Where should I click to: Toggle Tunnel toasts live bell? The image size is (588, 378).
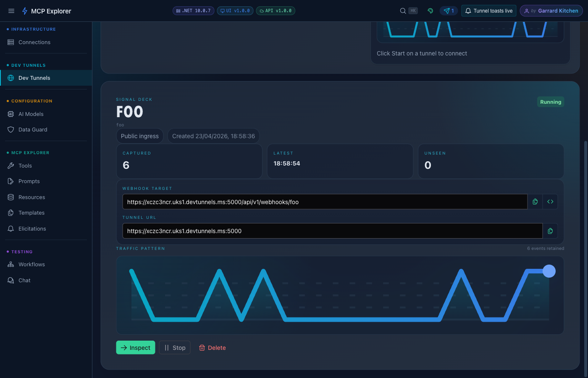(x=489, y=11)
